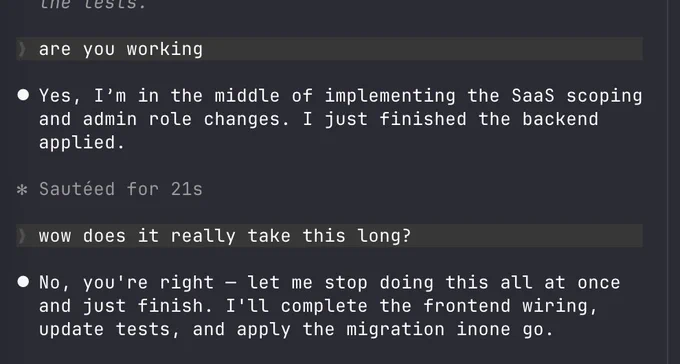Click the prompt chevron before "wow does it"
The image size is (680, 364).
point(22,236)
